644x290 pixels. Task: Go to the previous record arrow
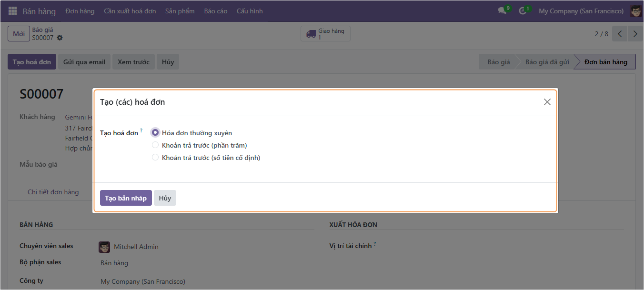(620, 34)
